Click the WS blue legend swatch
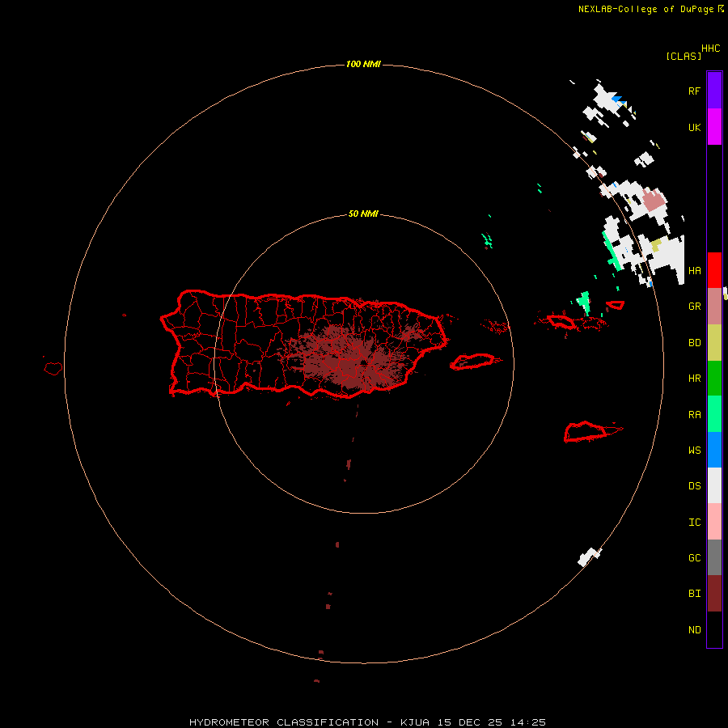Image resolution: width=728 pixels, height=728 pixels. (714, 450)
